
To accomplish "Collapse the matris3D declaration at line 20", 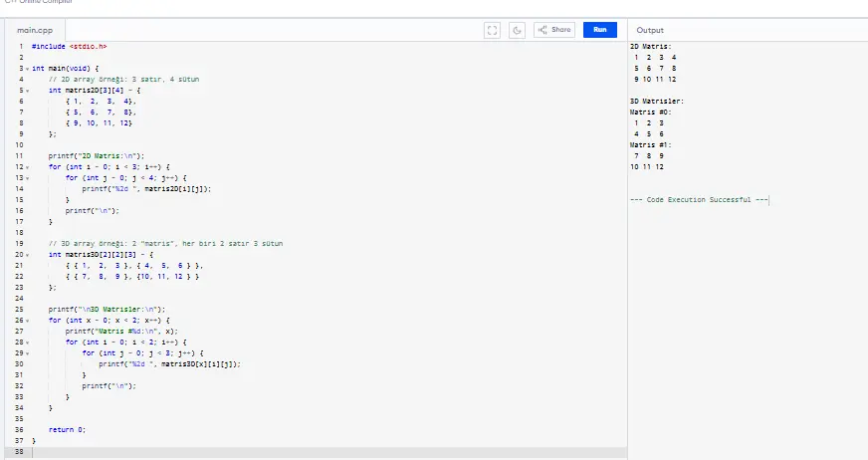I will (26, 254).
